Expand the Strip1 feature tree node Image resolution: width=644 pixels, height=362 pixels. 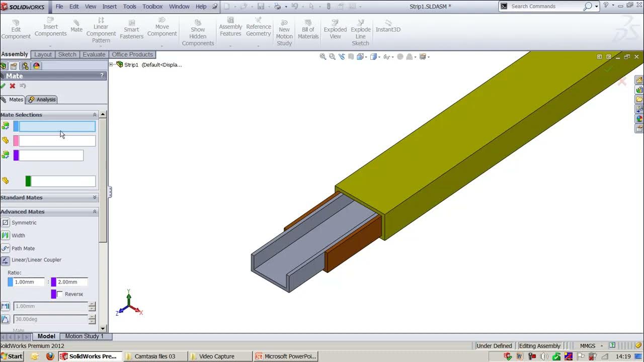112,64
